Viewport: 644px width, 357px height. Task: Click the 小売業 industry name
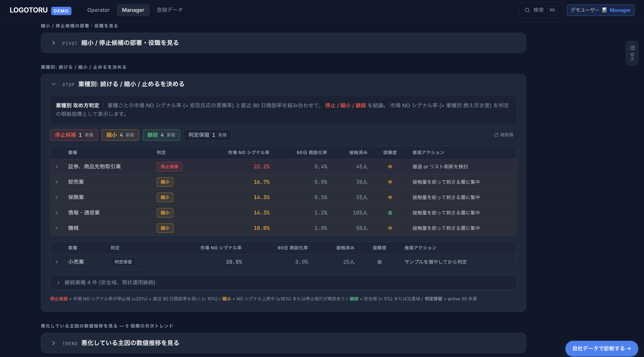point(76,262)
